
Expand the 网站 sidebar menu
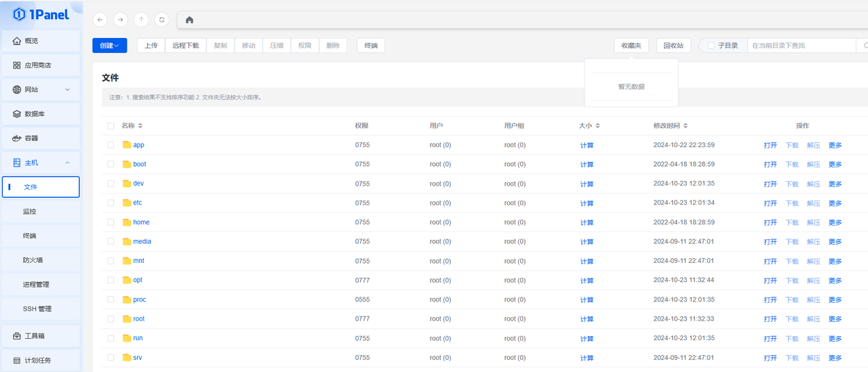(41, 89)
